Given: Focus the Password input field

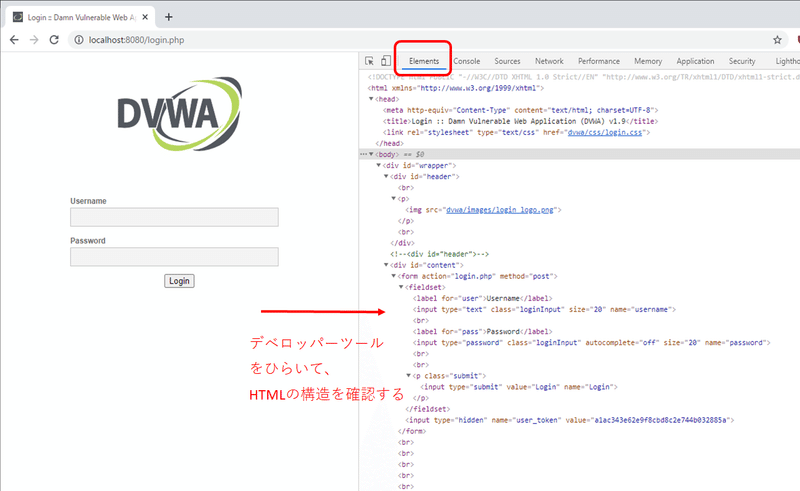Looking at the screenshot, I should point(174,257).
